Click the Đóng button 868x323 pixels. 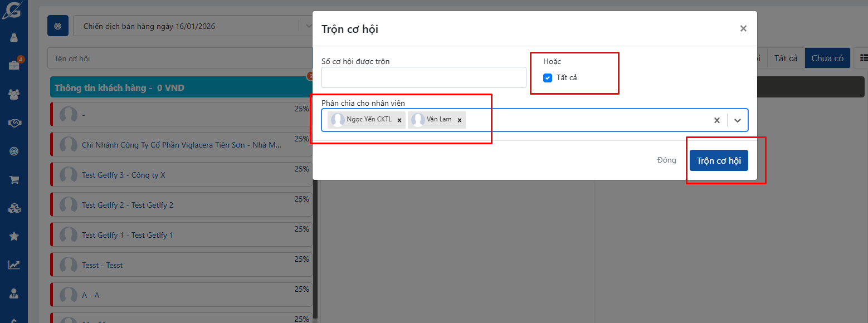click(666, 160)
